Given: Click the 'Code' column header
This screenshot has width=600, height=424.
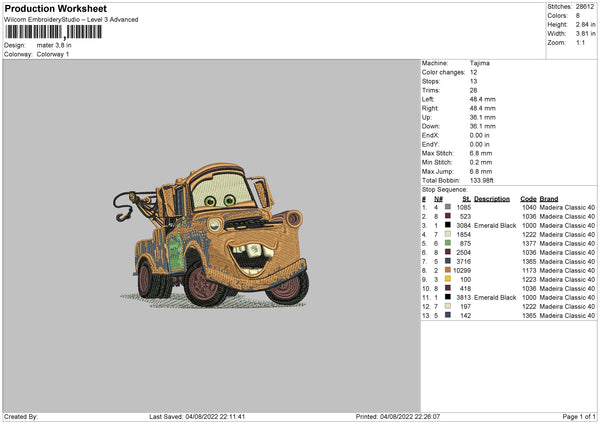Looking at the screenshot, I should coord(528,199).
